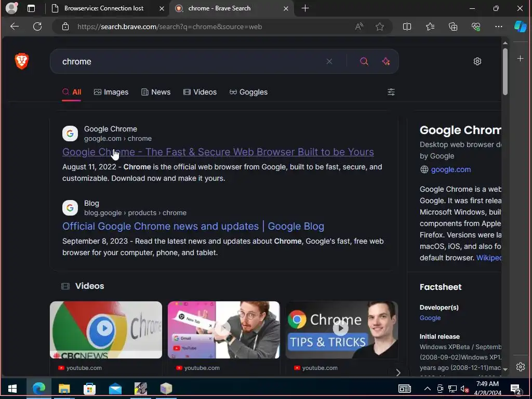Click the google.com › chrome breadcrumb
Screen dimensions: 532x399
point(118,138)
